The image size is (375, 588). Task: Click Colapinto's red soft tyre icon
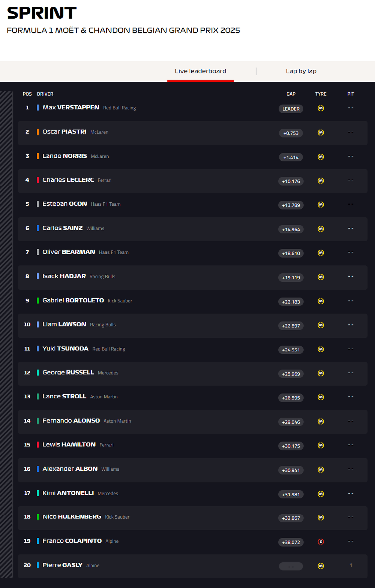321,542
